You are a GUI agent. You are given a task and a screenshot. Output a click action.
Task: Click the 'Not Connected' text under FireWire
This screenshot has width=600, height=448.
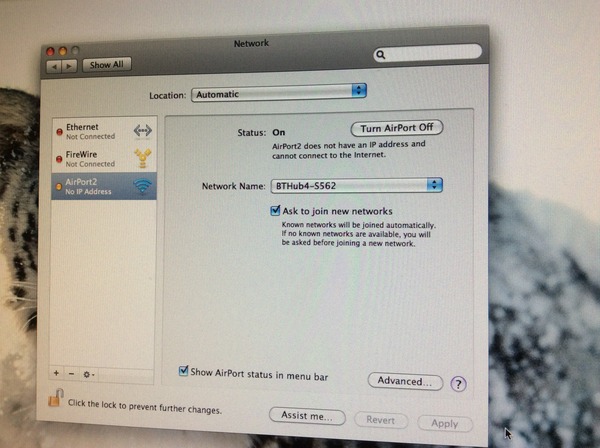90,164
